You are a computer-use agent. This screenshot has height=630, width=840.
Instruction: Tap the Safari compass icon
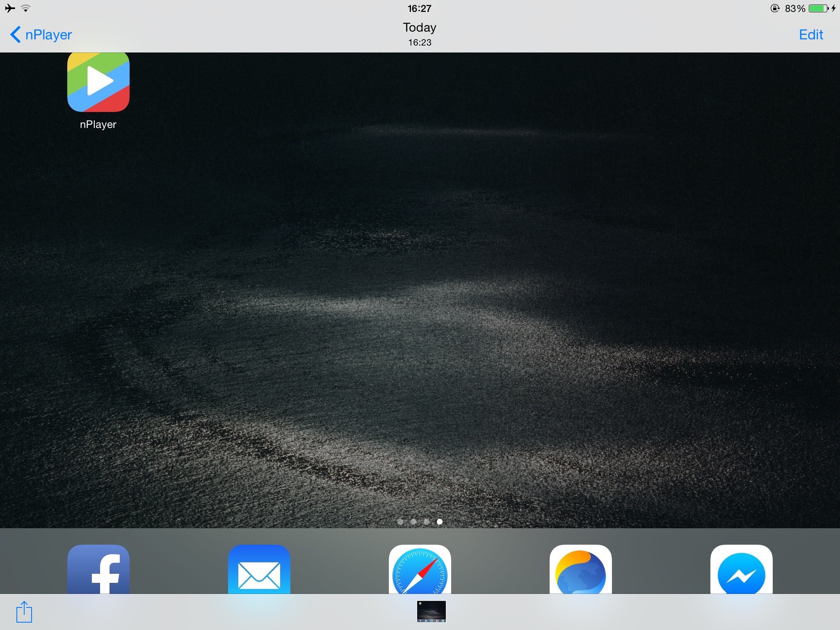coord(420,570)
